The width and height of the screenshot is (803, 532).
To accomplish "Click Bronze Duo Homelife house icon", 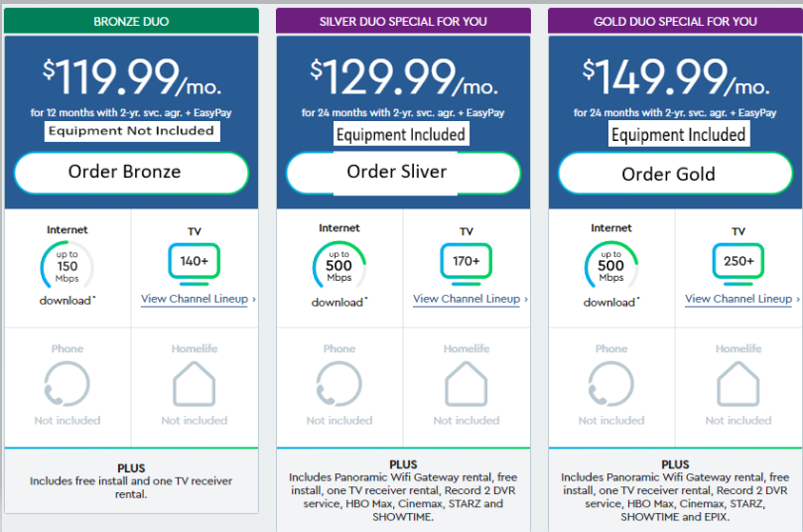I will click(195, 384).
